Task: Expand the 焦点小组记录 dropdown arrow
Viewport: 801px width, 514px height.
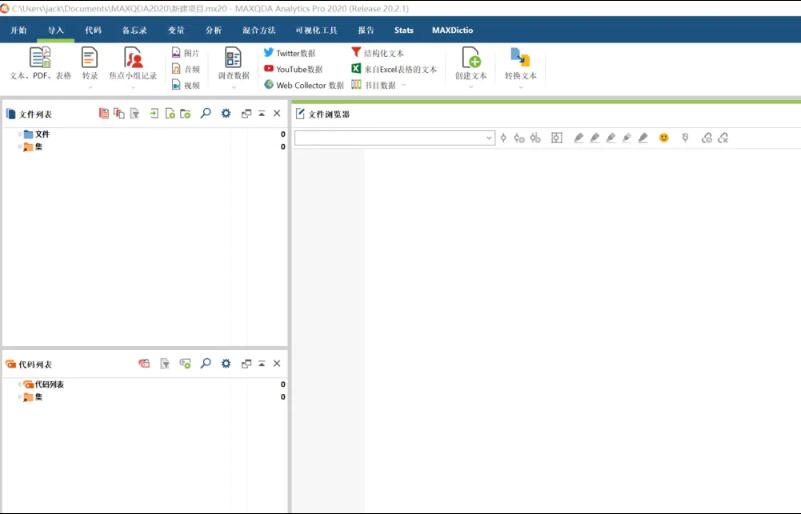Action: click(x=133, y=87)
